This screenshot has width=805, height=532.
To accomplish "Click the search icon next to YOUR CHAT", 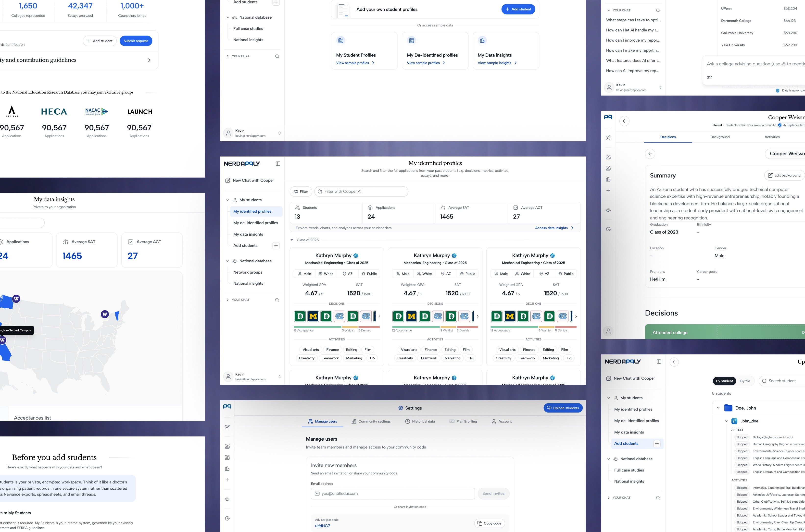I will click(277, 300).
